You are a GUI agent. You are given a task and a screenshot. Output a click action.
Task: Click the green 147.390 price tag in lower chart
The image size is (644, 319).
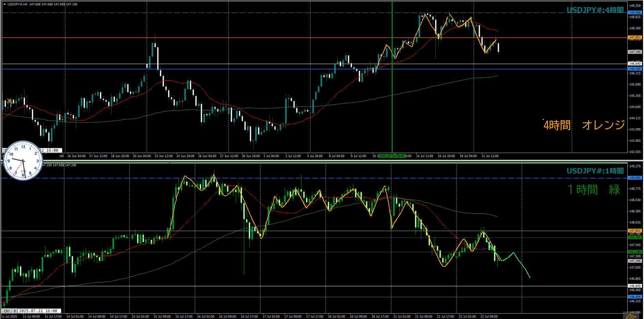point(634,252)
